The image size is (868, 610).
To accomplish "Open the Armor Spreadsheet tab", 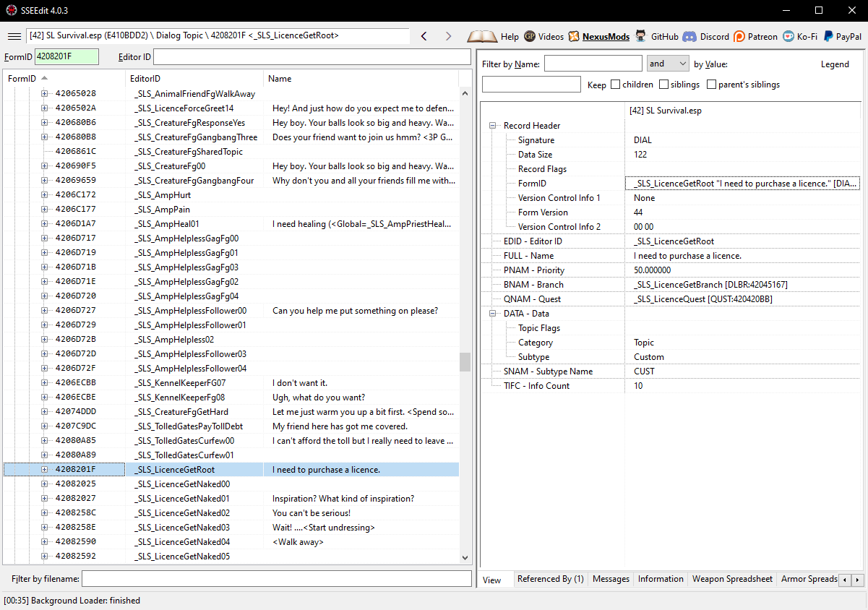I will click(x=809, y=579).
